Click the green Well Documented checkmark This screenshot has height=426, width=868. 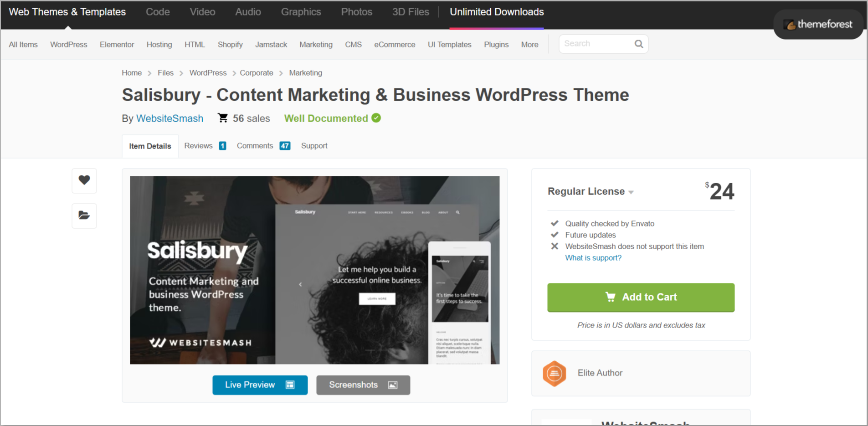[376, 118]
